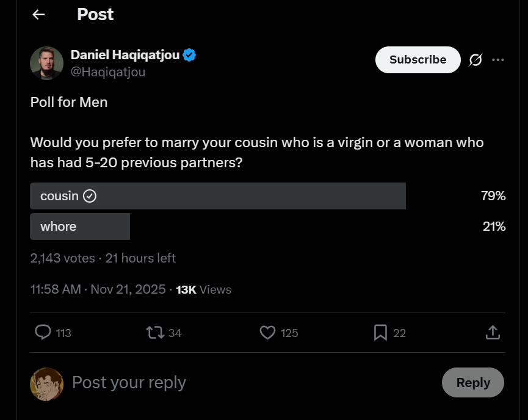
Task: Click the 13K Views count
Action: (203, 290)
